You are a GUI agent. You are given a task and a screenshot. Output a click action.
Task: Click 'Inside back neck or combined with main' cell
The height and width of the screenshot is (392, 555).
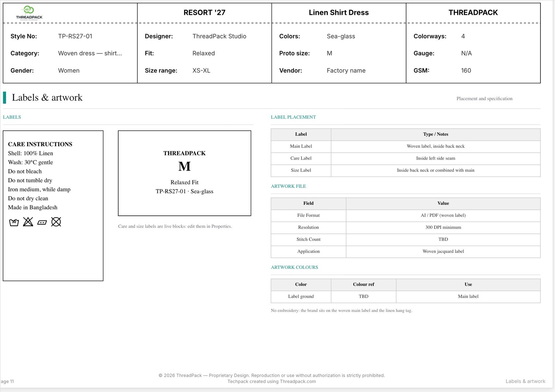tap(436, 170)
